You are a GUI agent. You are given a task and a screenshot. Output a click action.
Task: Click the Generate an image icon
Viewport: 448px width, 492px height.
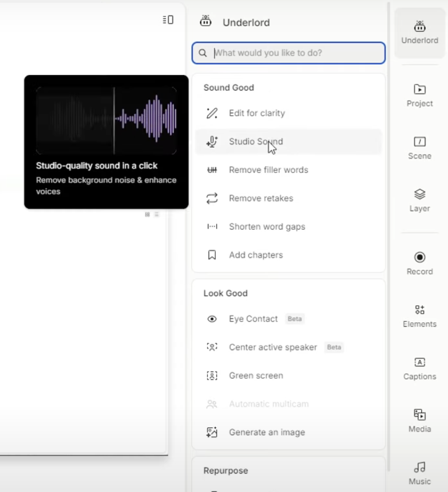point(212,432)
